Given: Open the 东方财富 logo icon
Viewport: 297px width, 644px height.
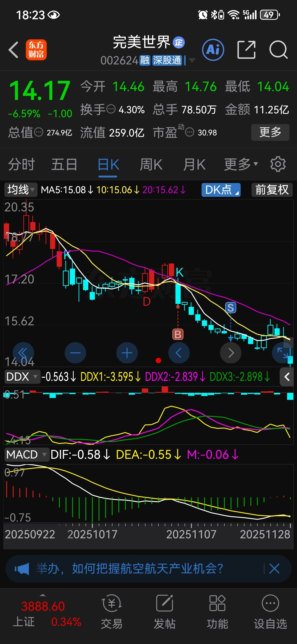Looking at the screenshot, I should coord(36,50).
